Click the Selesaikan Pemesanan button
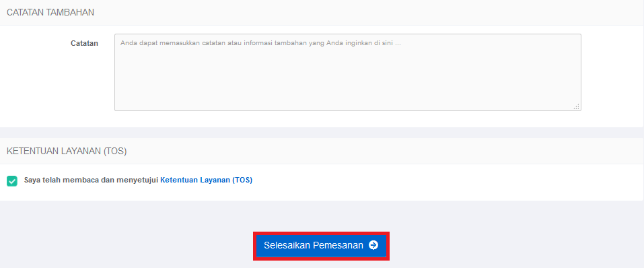The image size is (644, 268). 321,246
